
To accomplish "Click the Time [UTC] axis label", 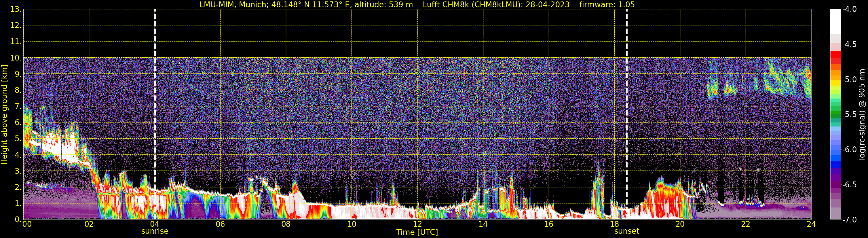I will 417,232.
